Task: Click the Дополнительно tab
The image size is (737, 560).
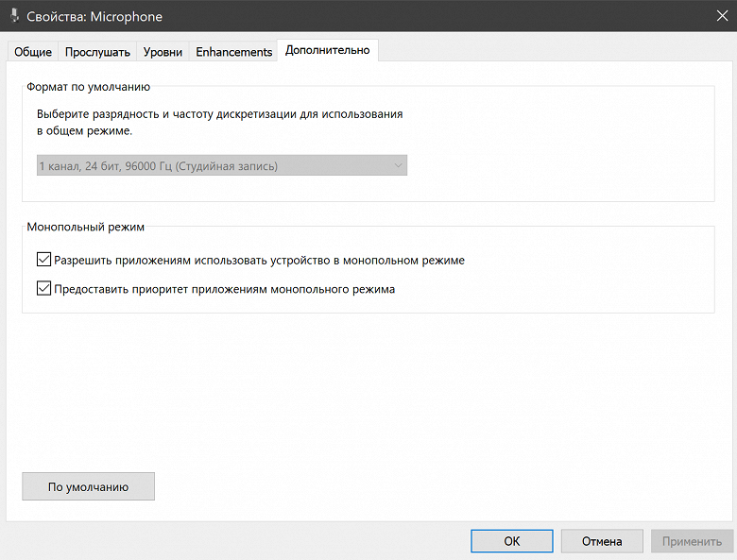Action: pos(327,51)
